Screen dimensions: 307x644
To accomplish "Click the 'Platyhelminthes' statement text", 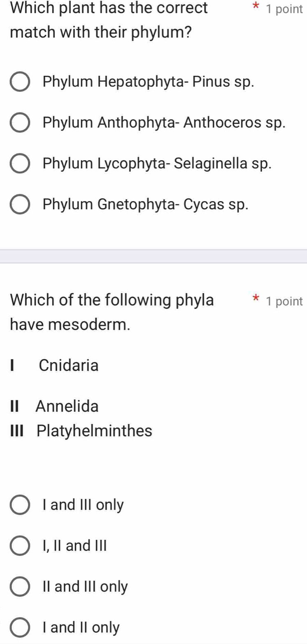I will pos(94,431).
